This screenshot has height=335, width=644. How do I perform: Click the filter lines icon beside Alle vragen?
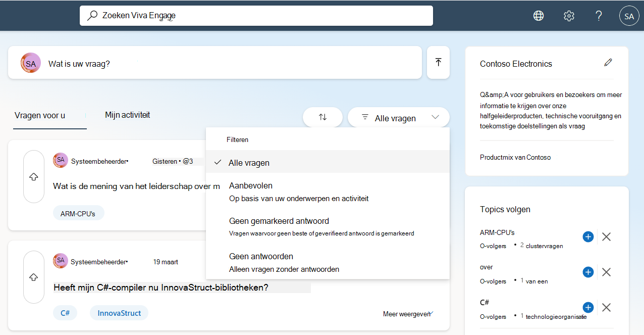(x=365, y=117)
